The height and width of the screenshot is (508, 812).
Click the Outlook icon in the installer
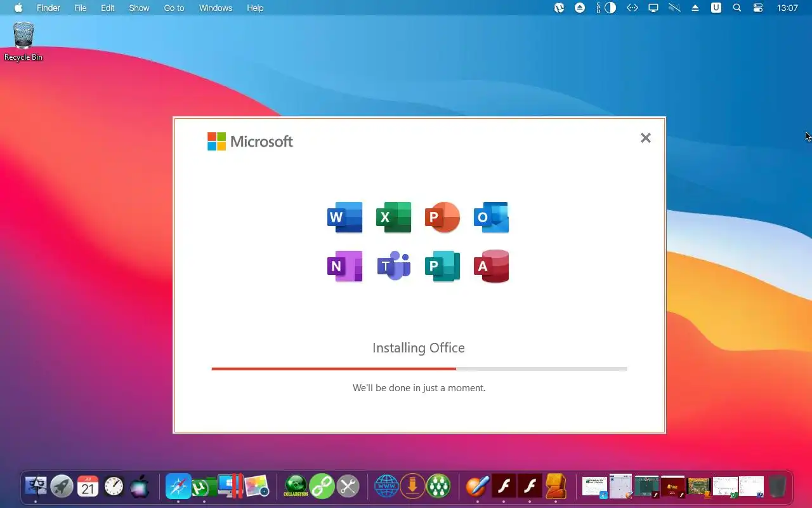click(x=491, y=217)
